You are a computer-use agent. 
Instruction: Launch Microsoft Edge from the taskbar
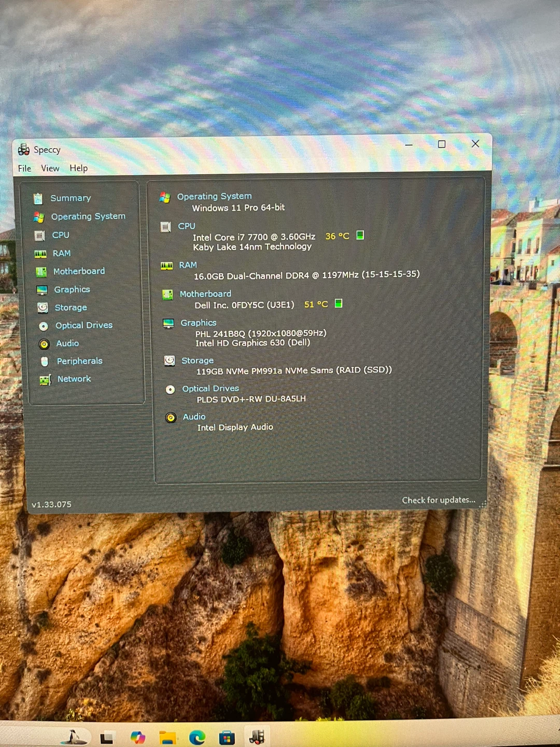(197, 737)
